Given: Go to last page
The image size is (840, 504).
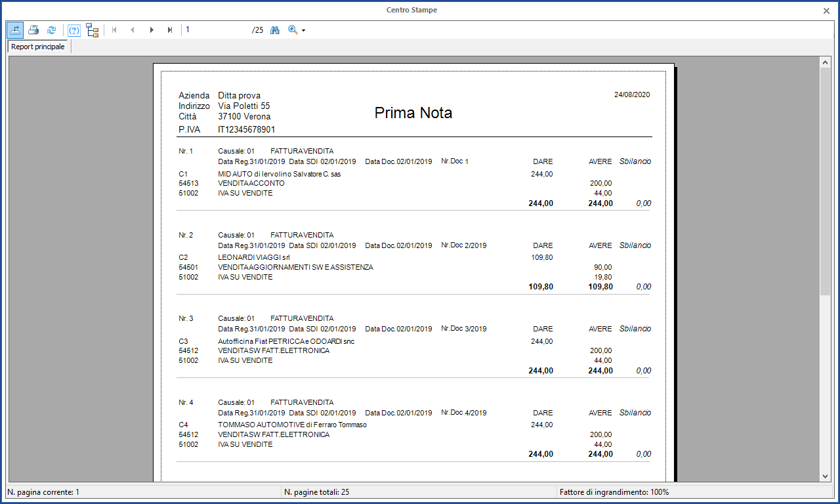Looking at the screenshot, I should 170,30.
